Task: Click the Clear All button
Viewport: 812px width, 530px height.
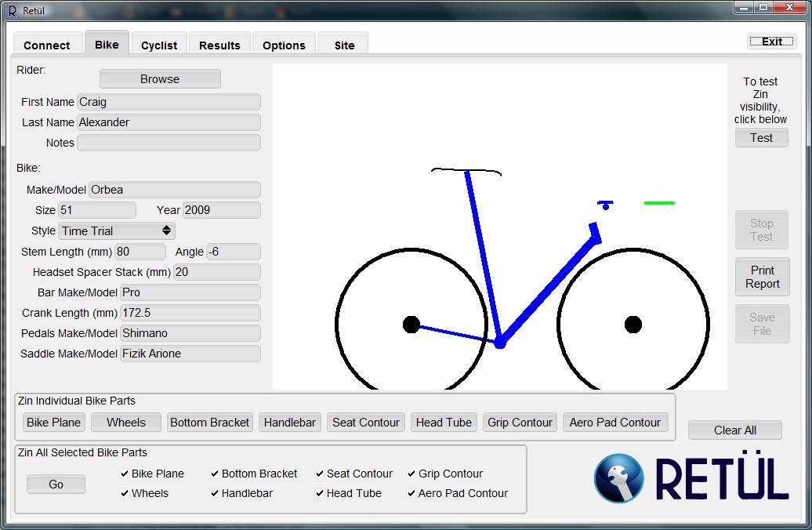Action: tap(735, 430)
